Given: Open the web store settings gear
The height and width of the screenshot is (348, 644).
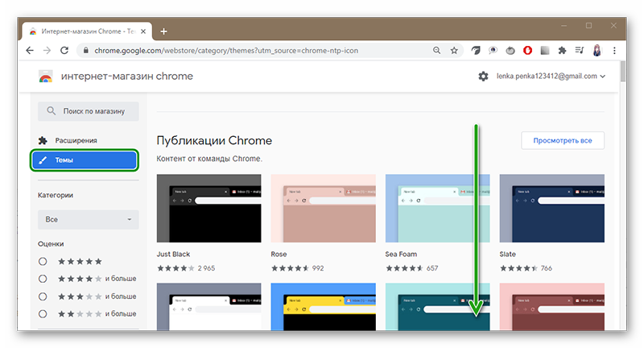Looking at the screenshot, I should [x=484, y=77].
